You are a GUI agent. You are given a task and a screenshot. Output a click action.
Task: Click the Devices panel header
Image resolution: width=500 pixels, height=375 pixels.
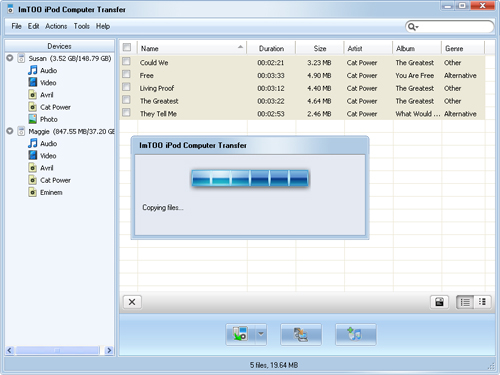[59, 46]
